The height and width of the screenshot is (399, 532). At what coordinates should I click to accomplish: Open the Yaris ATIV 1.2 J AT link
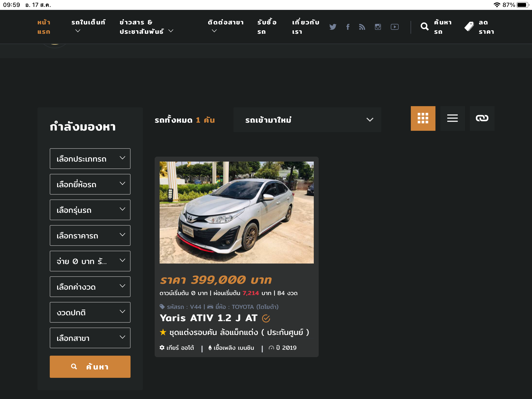(x=208, y=318)
